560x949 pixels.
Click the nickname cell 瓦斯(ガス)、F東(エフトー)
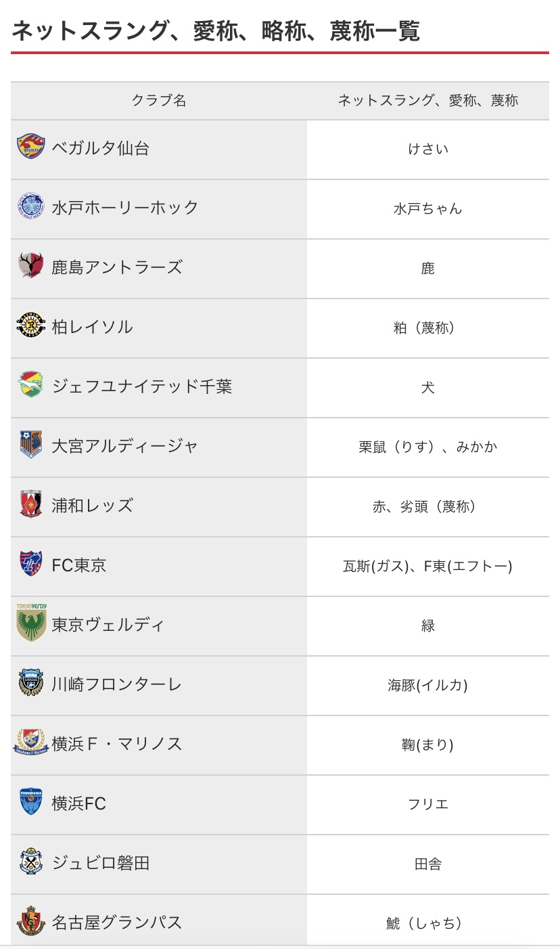tap(428, 566)
